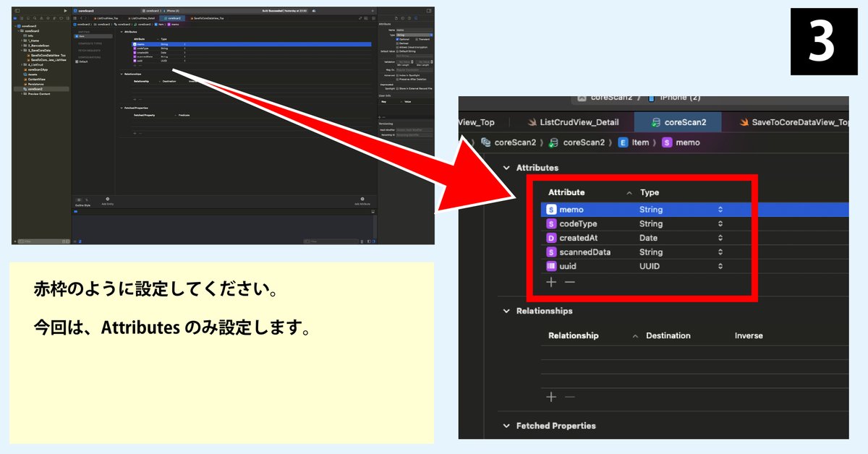
Task: Click the Add Attribute button in small window
Action: [362, 201]
